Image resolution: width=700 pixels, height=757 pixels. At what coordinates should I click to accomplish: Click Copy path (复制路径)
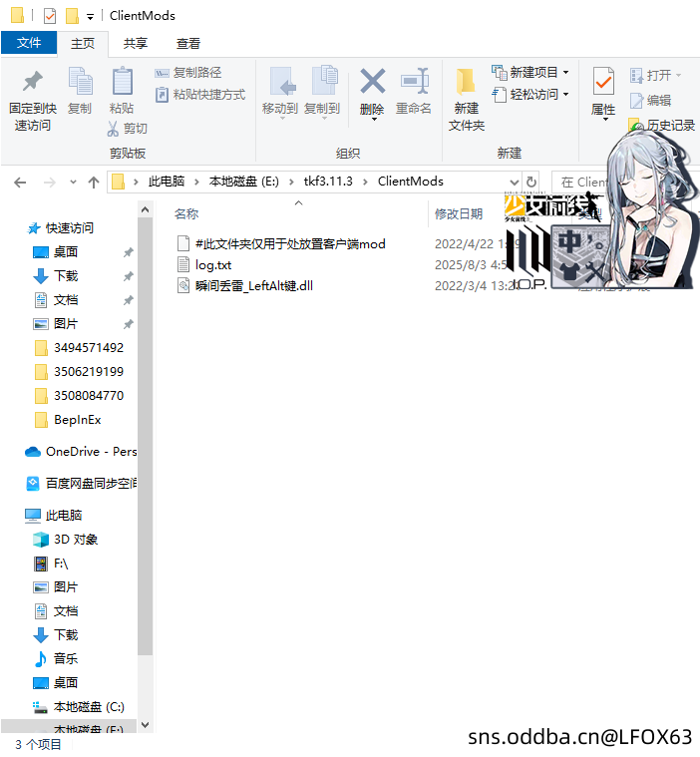(x=188, y=73)
